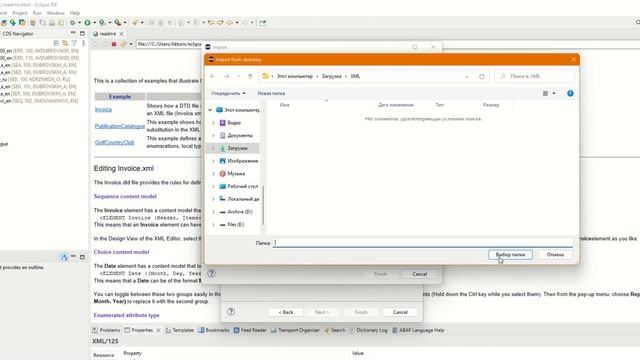Open the external tools icon in Eclipse toolbar
Viewport: 640px width, 360px height.
tap(118, 23)
